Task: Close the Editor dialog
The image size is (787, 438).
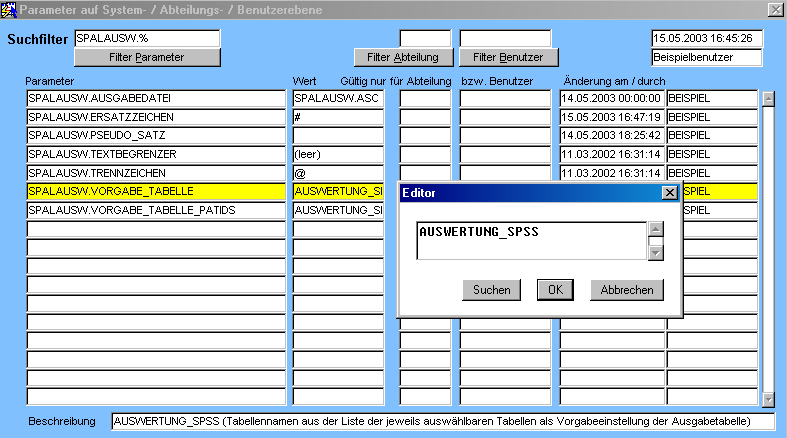Action: click(670, 193)
